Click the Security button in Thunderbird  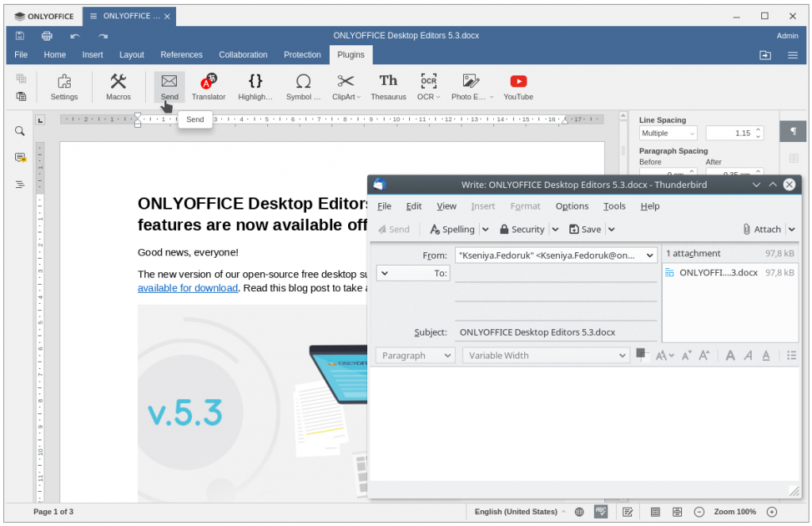click(522, 229)
